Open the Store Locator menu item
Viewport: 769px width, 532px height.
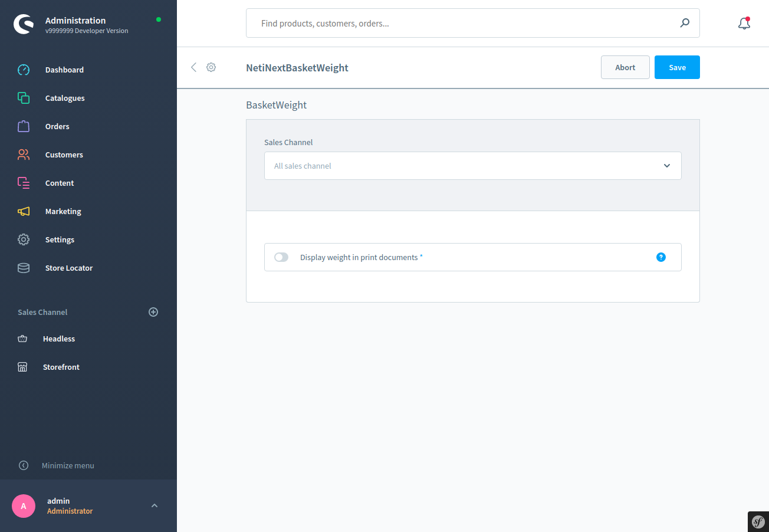(x=69, y=268)
